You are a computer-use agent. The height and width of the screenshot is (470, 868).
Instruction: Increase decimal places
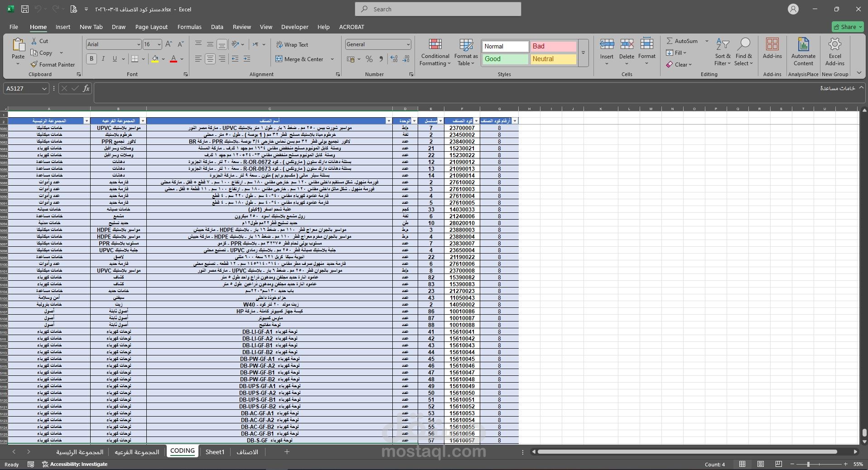(x=394, y=59)
